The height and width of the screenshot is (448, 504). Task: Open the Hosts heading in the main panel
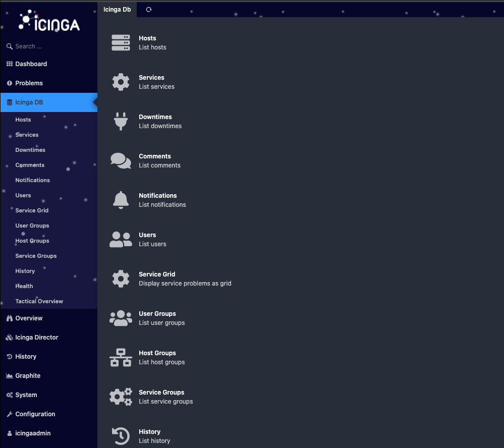147,38
